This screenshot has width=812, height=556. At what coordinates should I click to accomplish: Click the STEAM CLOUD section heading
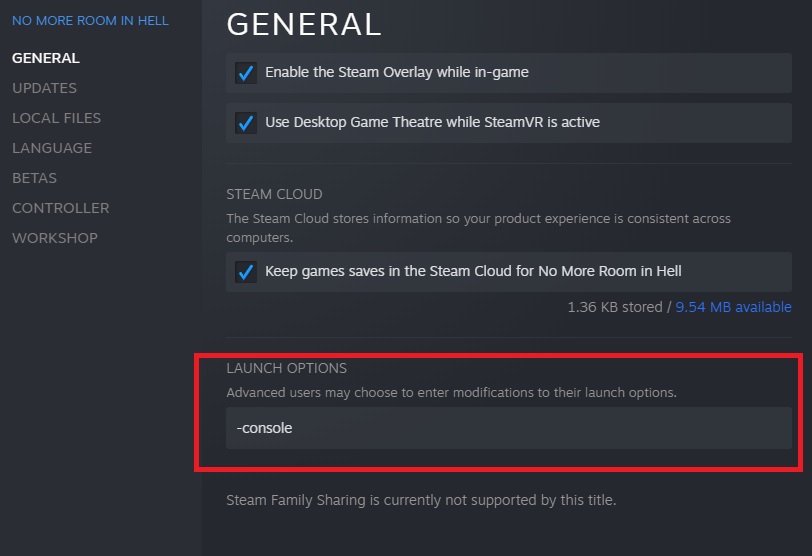(274, 194)
